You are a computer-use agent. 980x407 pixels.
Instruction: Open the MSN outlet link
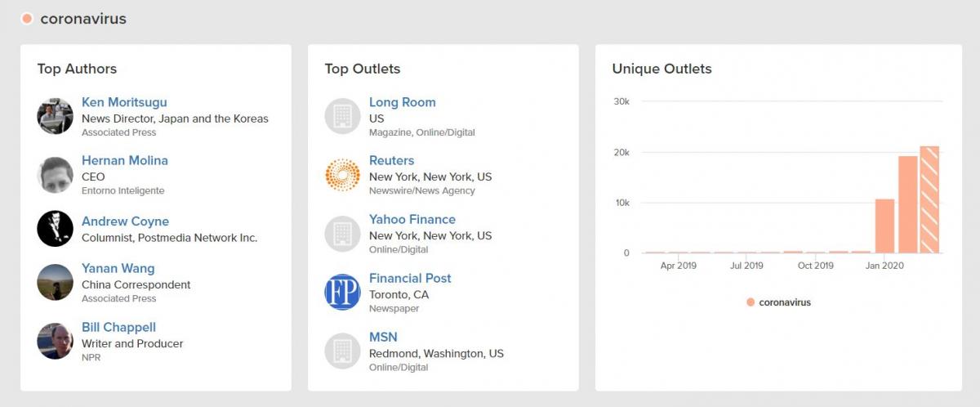pyautogui.click(x=383, y=337)
